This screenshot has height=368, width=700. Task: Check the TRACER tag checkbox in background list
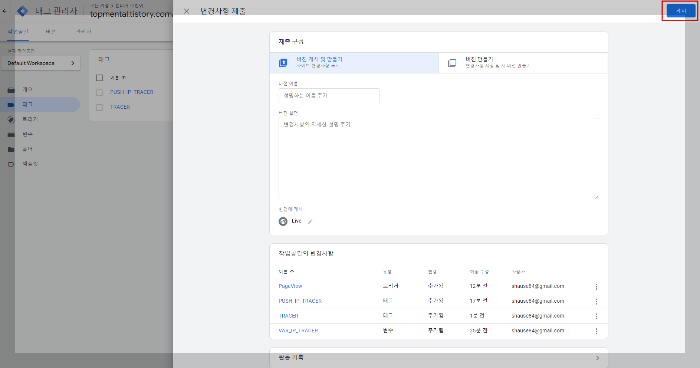100,107
